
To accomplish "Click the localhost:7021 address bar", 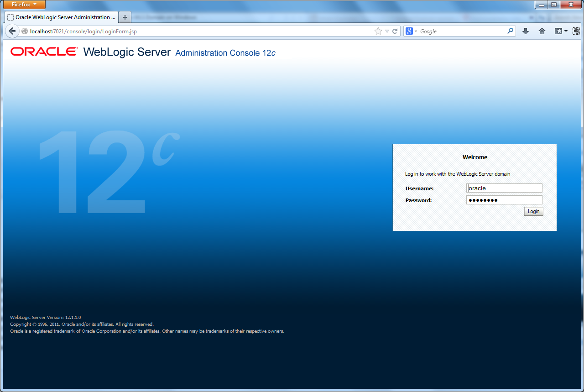I will [196, 31].
